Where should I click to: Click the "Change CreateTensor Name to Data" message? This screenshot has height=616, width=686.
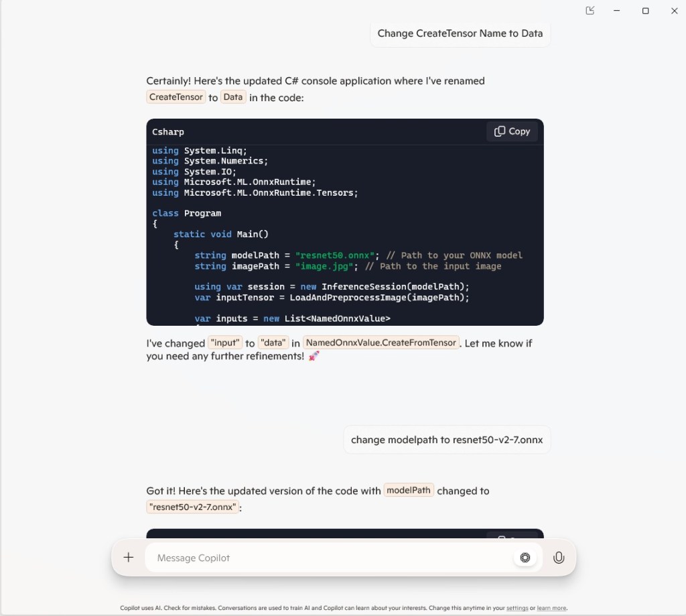[460, 34]
